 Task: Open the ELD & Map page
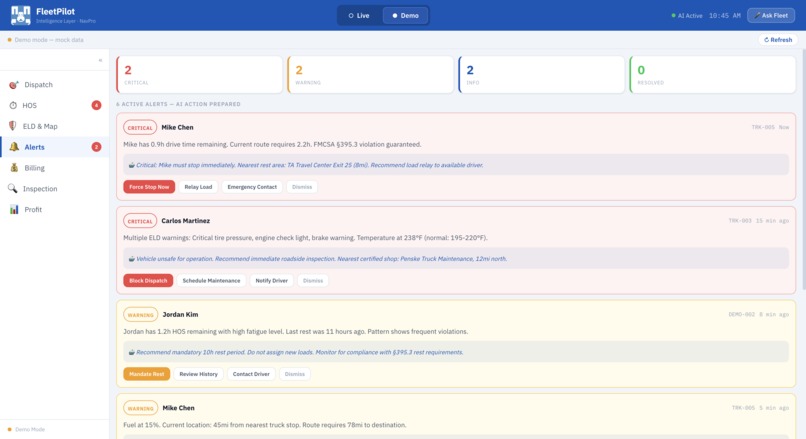pos(54,126)
